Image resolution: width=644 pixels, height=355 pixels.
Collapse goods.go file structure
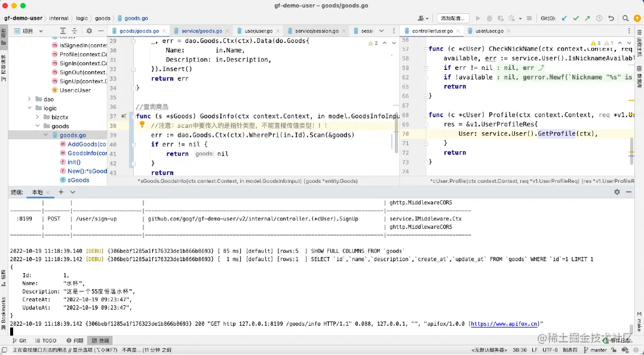coord(46,135)
